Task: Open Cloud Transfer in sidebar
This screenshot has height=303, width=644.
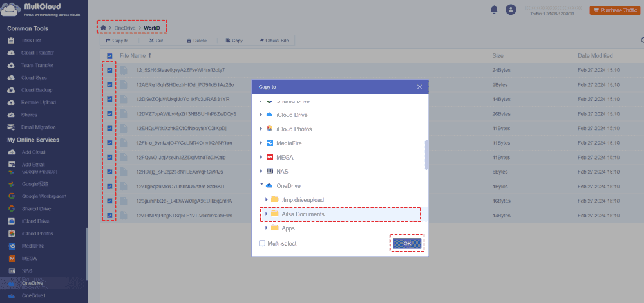Action: pyautogui.click(x=38, y=53)
